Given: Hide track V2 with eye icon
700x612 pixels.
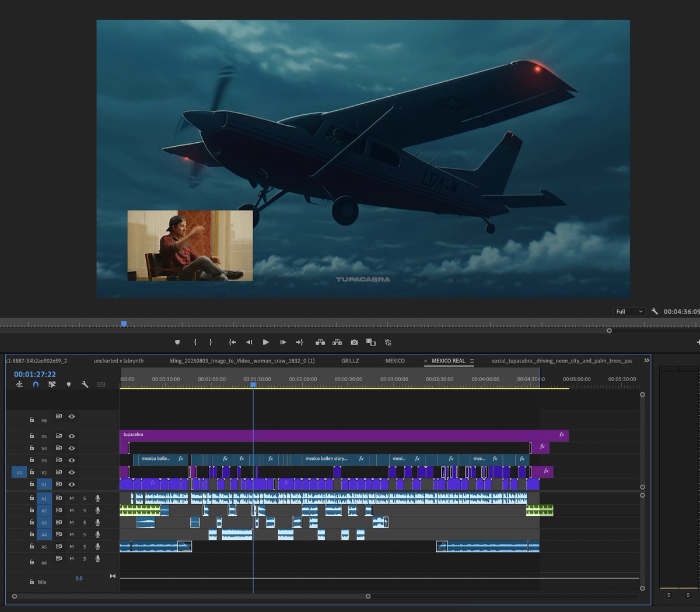Looking at the screenshot, I should [x=72, y=472].
